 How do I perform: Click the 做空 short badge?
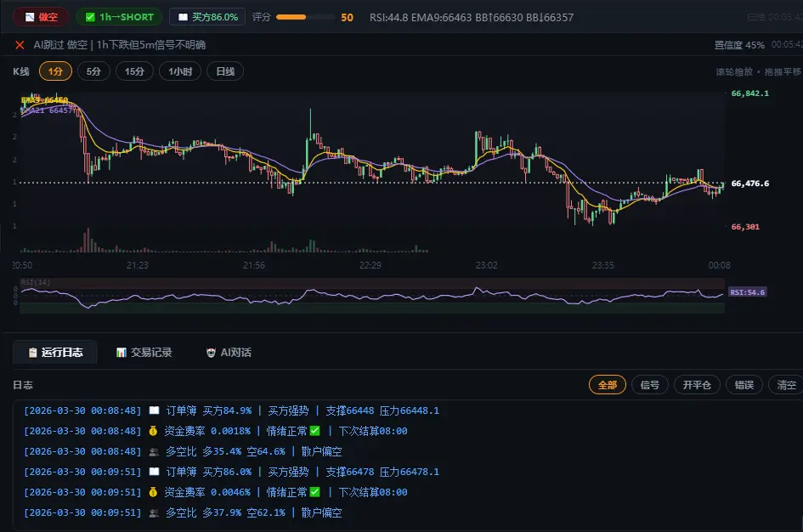click(41, 17)
